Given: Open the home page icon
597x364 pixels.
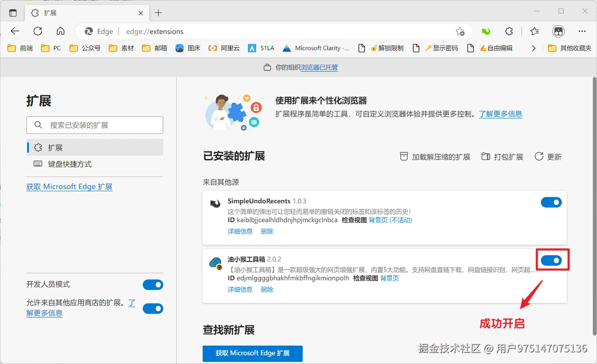Looking at the screenshot, I should pyautogui.click(x=61, y=31).
